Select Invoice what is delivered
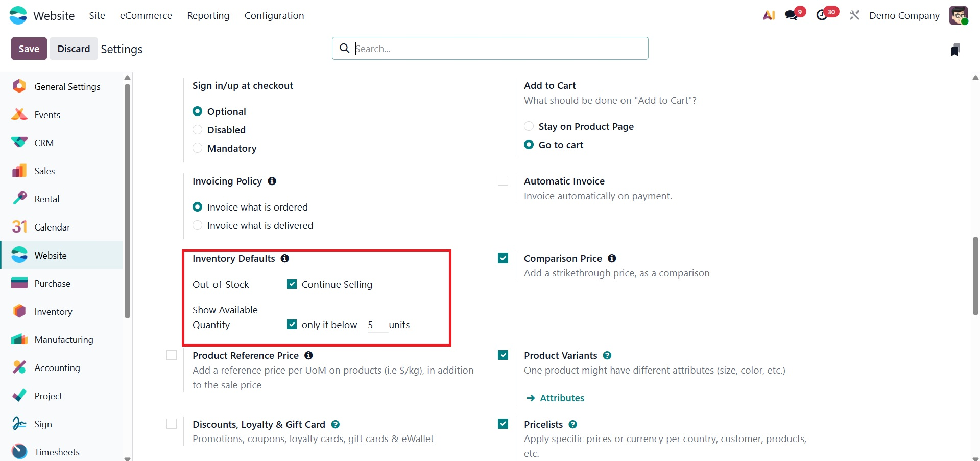The height and width of the screenshot is (461, 980). click(198, 225)
